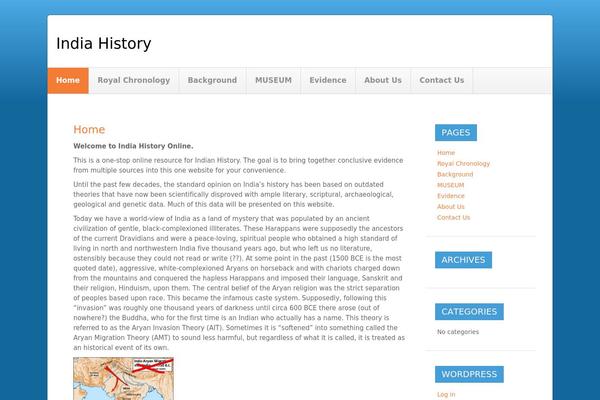Click the CATEGORIES widget heading
The width and height of the screenshot is (600, 400).
pos(469,312)
